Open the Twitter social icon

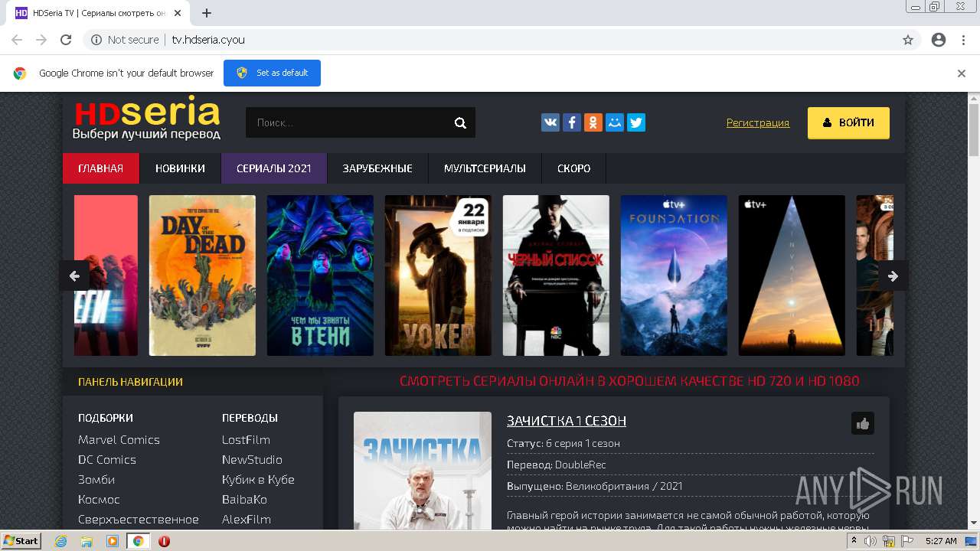636,122
